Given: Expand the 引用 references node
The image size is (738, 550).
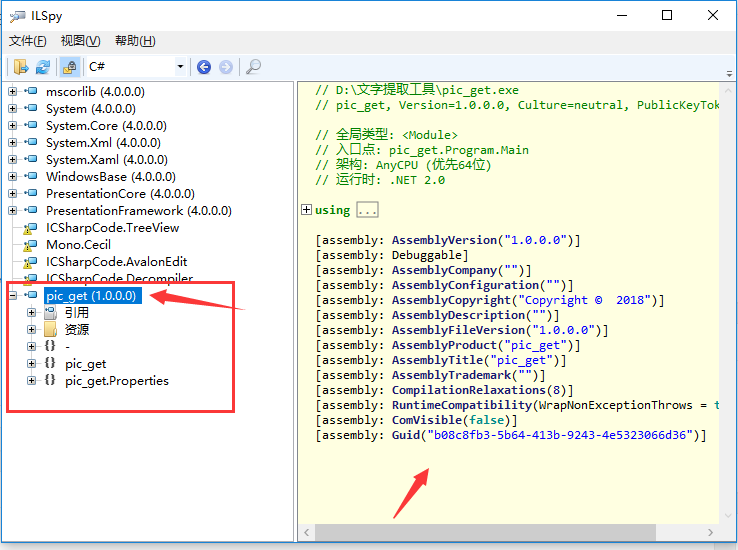Looking at the screenshot, I should click(32, 313).
